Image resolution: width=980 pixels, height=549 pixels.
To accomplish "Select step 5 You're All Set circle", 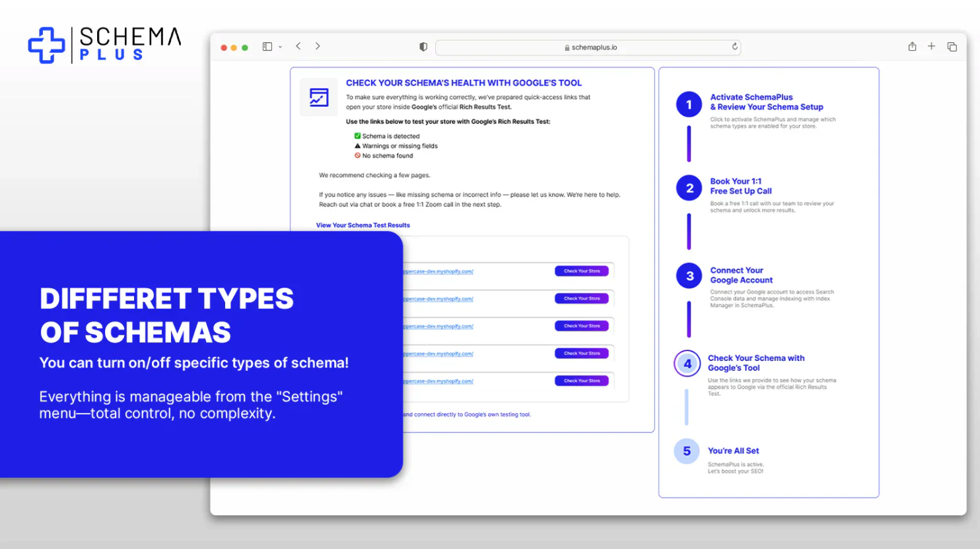I will pos(687,451).
